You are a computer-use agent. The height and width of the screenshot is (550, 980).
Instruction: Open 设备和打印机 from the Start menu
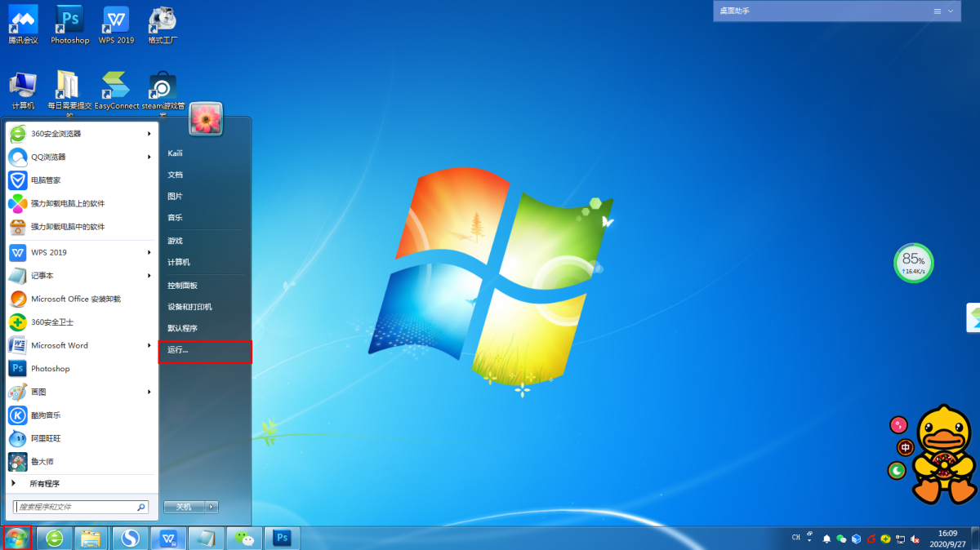[x=189, y=307]
